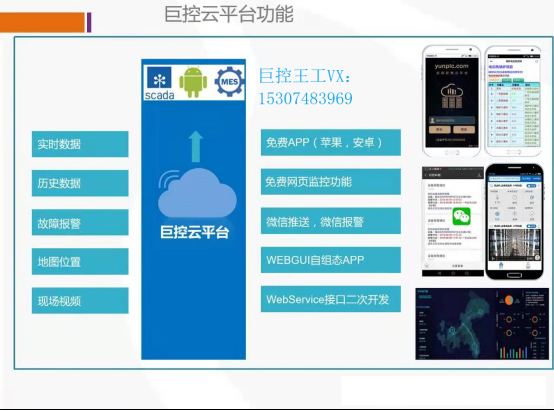554x410 pixels.
Task: Click 免费APP（苹果，安卓）box
Action: pyautogui.click(x=331, y=142)
